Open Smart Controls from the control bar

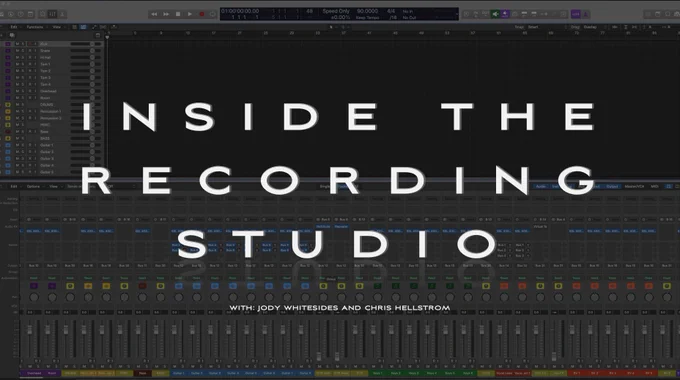[x=42, y=14]
